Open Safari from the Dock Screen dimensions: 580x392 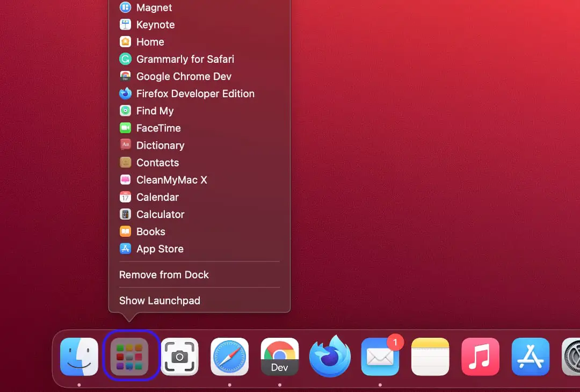tap(229, 356)
